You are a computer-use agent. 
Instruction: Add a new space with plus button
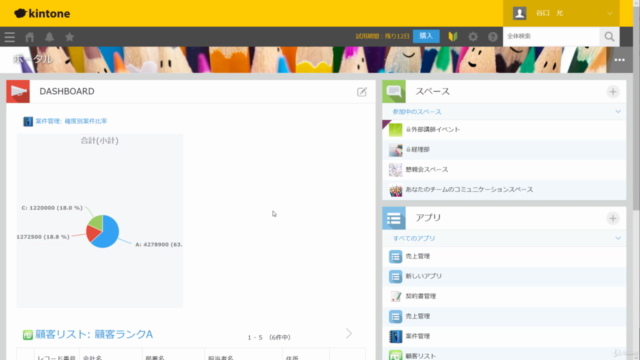(x=613, y=92)
